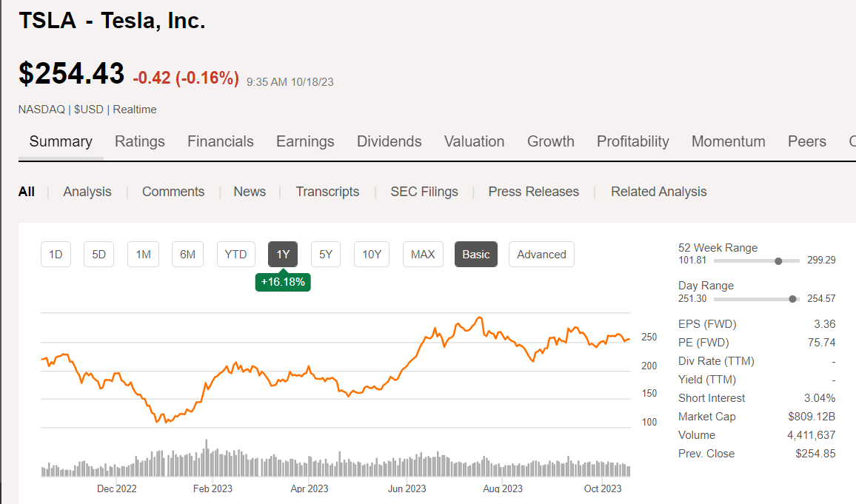856x504 pixels.
Task: Click the Day Range slider marker
Action: click(x=792, y=299)
